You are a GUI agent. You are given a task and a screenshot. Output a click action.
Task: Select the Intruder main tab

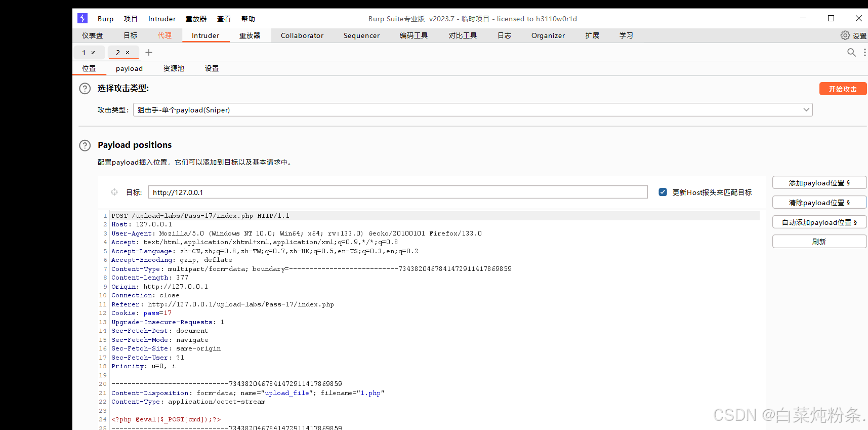coord(205,35)
